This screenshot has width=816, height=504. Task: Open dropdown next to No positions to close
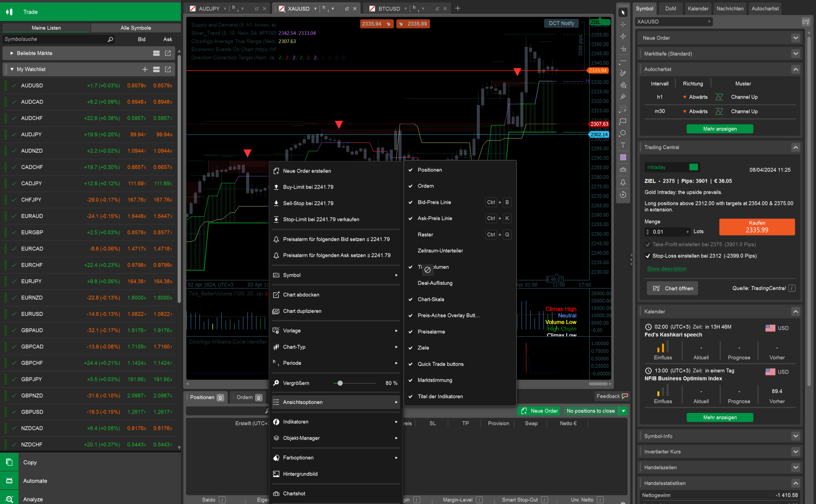(623, 411)
